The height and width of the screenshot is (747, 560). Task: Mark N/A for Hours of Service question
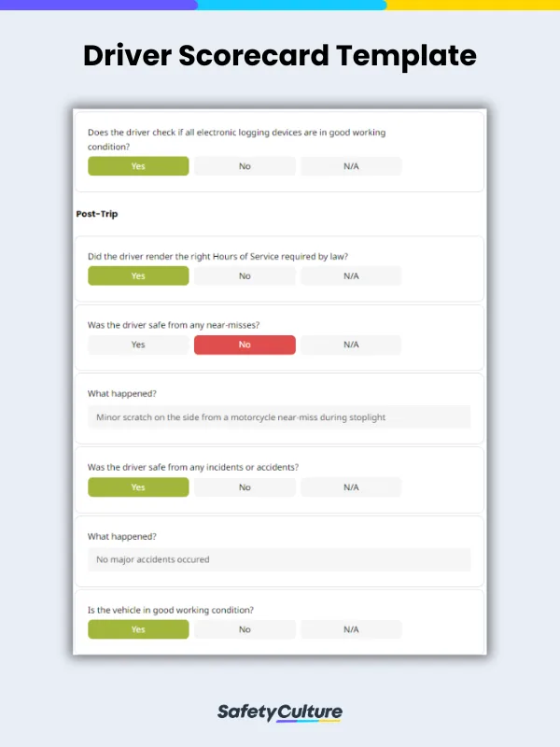[351, 276]
